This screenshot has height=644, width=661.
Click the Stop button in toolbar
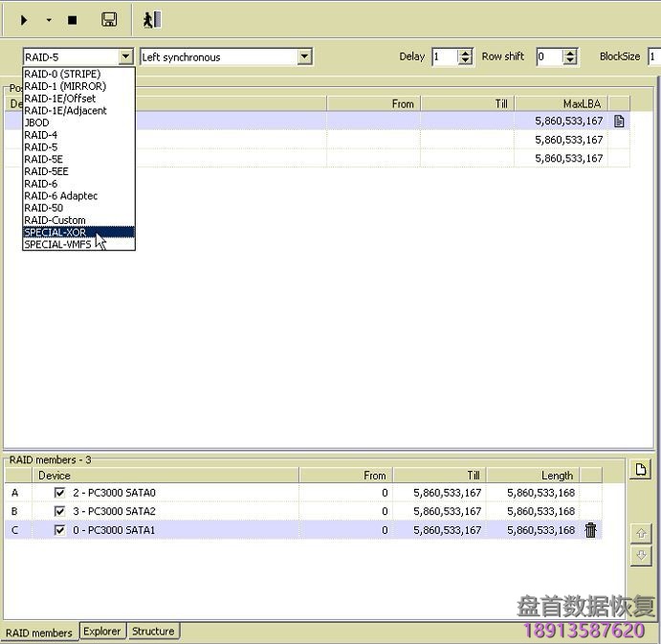(x=73, y=20)
